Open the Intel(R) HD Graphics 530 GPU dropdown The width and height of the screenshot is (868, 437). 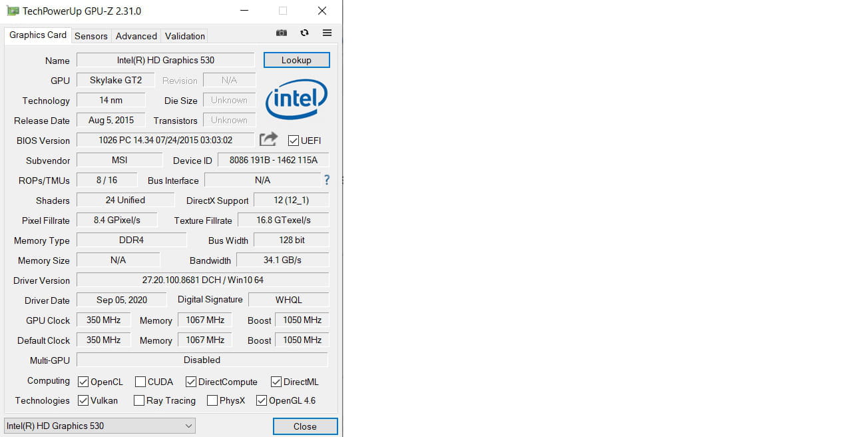[100, 426]
